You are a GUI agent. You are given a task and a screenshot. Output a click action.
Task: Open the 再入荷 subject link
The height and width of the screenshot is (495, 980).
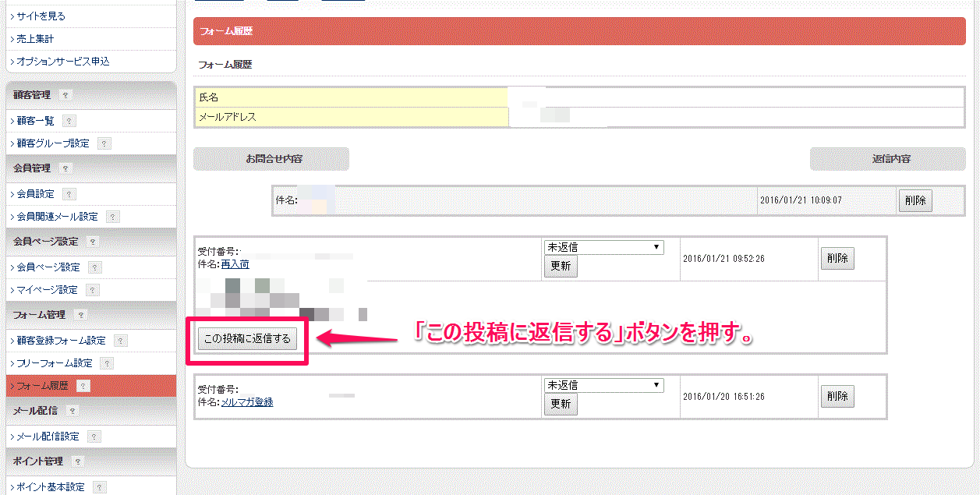pos(235,264)
